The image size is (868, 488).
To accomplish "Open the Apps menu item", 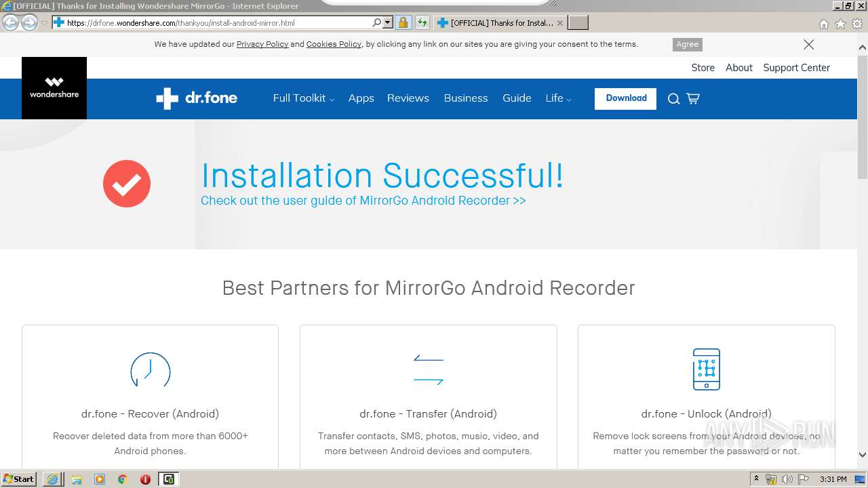I will click(361, 98).
